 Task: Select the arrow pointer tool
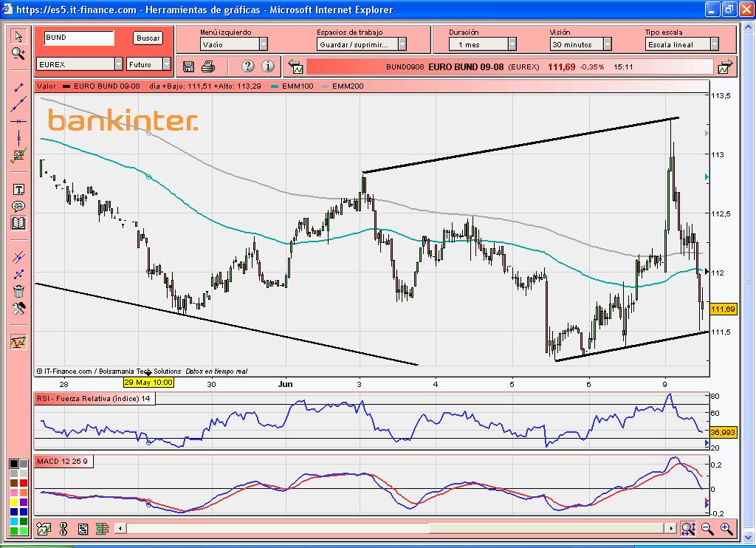(18, 36)
